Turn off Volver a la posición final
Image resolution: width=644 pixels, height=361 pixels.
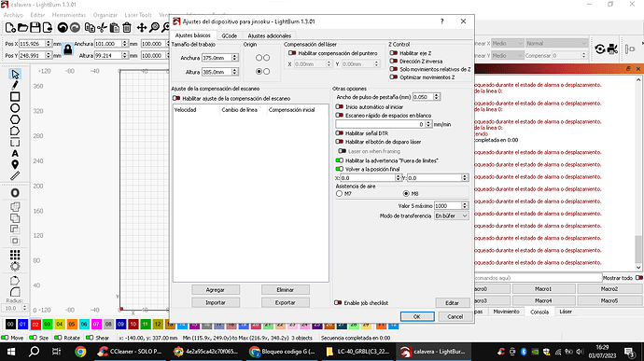click(339, 169)
